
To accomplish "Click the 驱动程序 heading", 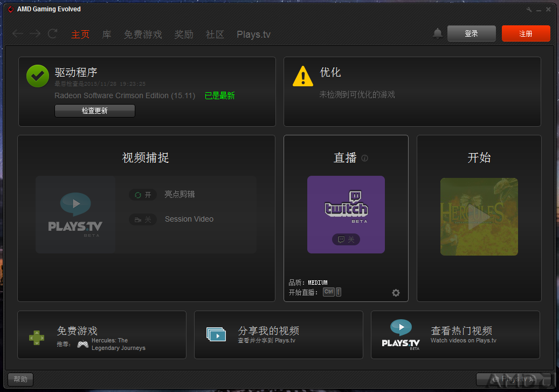I will [76, 72].
